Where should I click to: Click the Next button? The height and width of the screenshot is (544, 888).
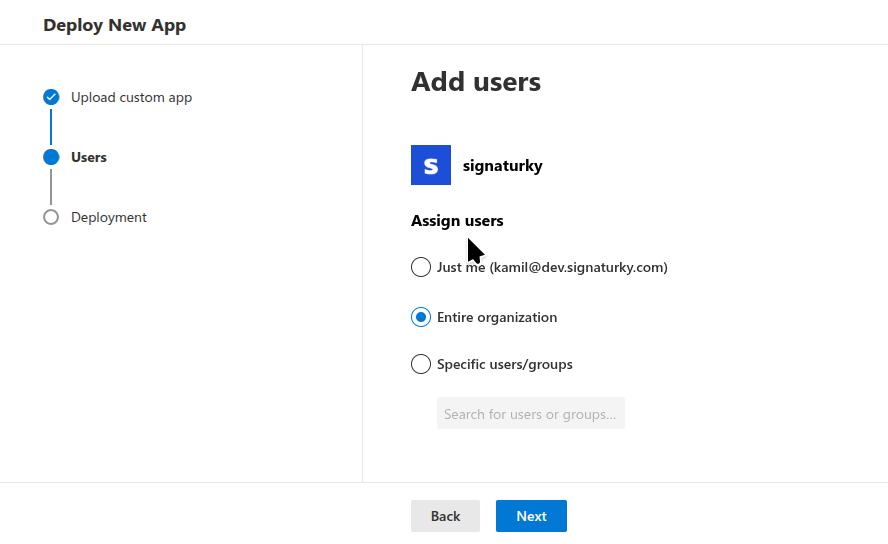pos(531,516)
